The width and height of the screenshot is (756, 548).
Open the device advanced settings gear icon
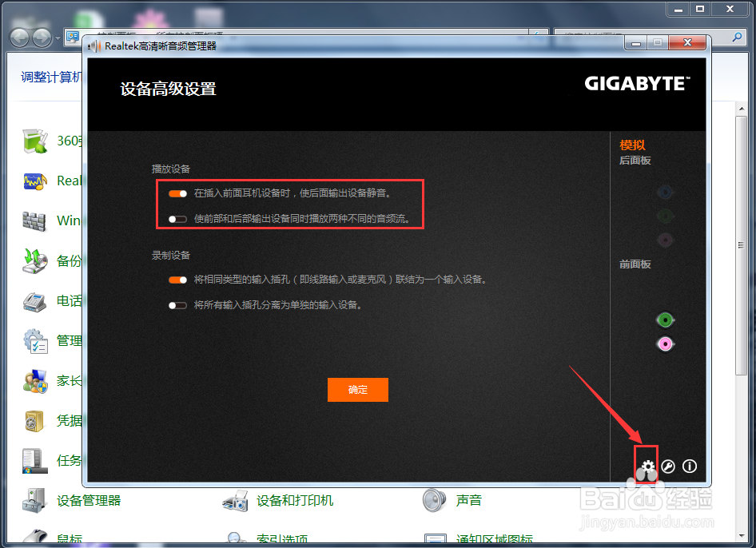click(647, 466)
